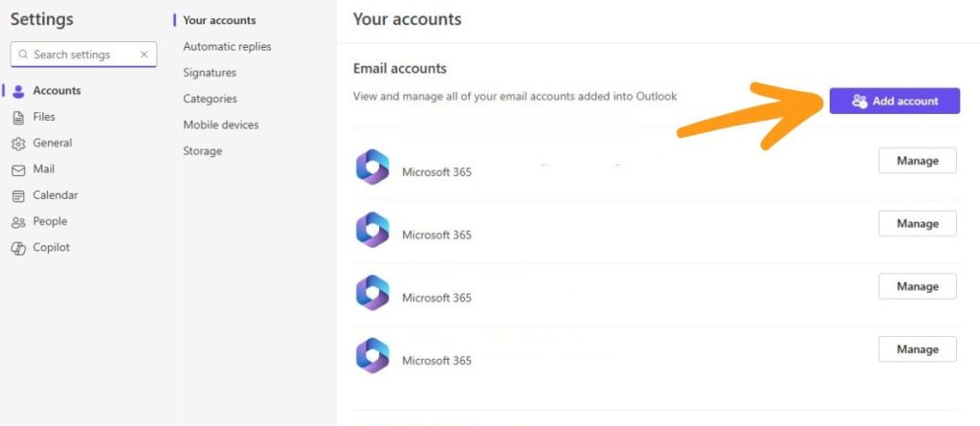The width and height of the screenshot is (980, 426).
Task: Click the General gear icon
Action: 19,144
